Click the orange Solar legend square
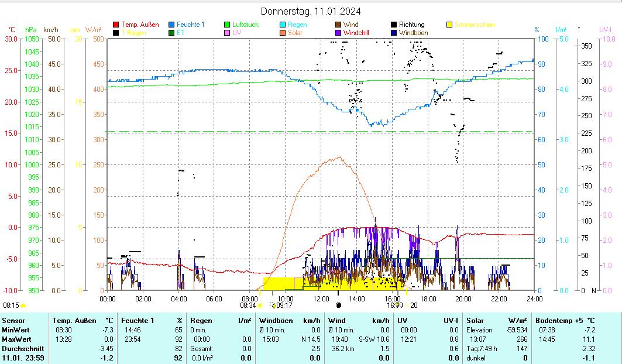Image resolution: width=622 pixels, height=364 pixels. point(283,33)
